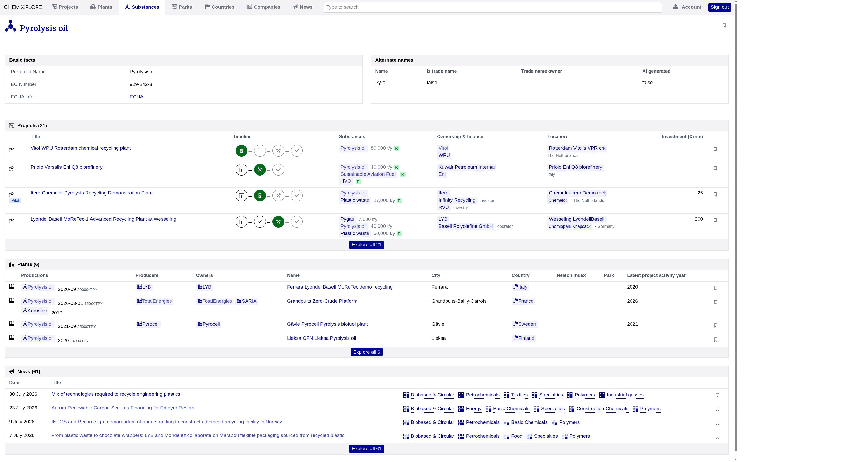Bookmark the Gävle Pyrocell biofuel plant
The image size is (868, 462).
tap(716, 326)
